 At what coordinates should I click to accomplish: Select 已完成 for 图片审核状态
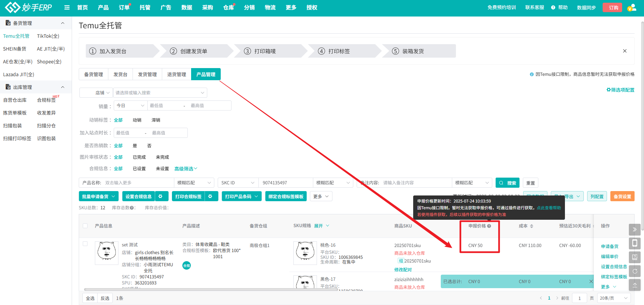pyautogui.click(x=139, y=157)
